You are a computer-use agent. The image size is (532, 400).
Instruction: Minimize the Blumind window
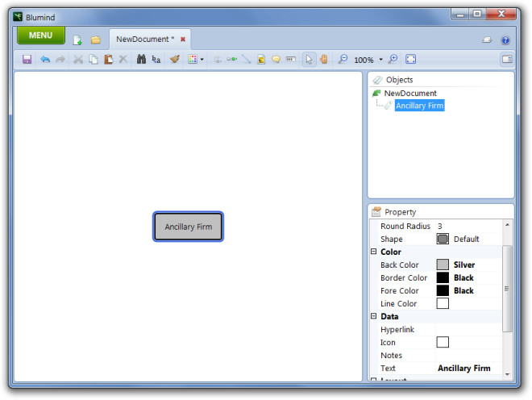(460, 15)
